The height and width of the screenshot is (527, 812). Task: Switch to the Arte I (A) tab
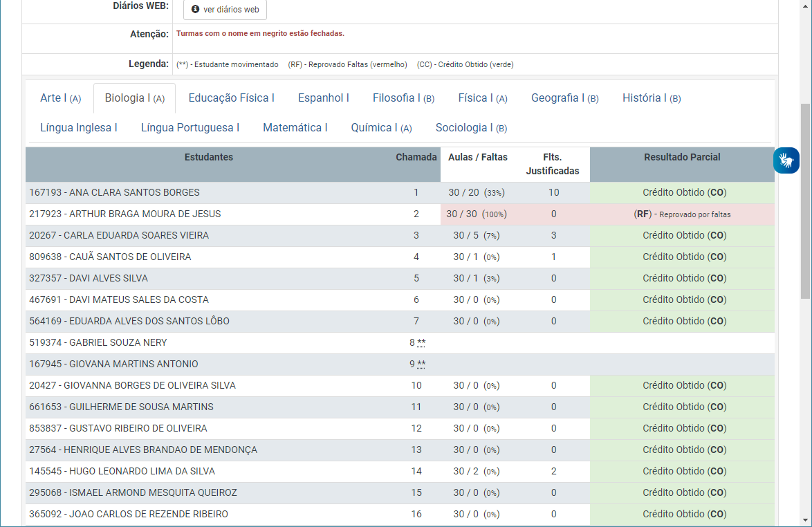[x=61, y=98]
